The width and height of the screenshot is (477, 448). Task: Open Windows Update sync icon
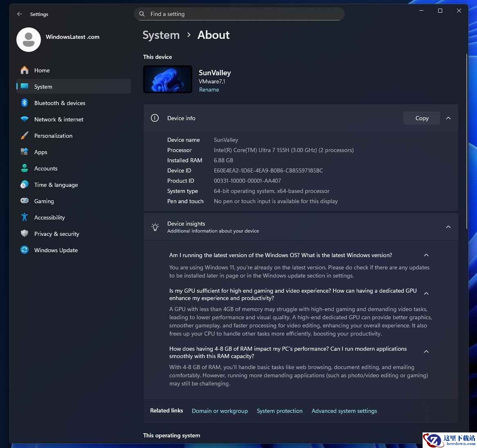click(24, 250)
